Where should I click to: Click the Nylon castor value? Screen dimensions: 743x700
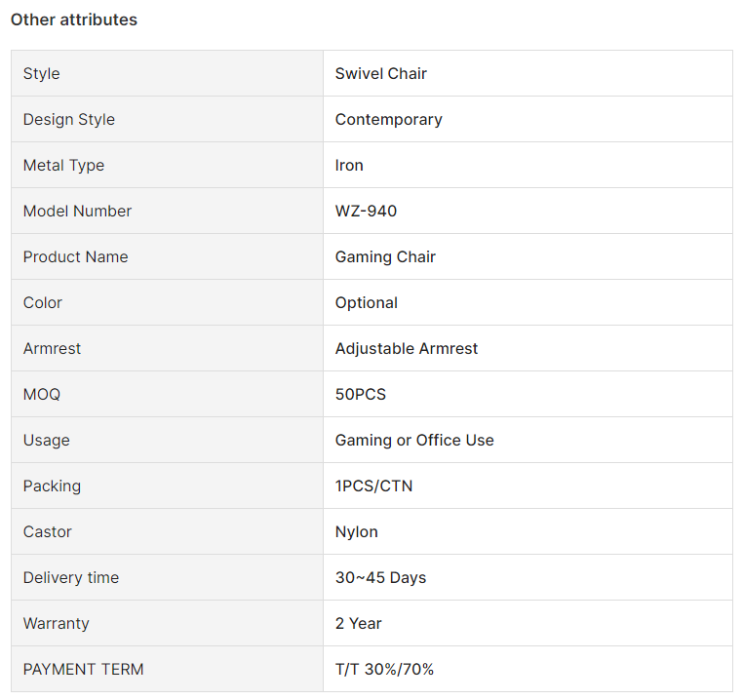pyautogui.click(x=356, y=531)
